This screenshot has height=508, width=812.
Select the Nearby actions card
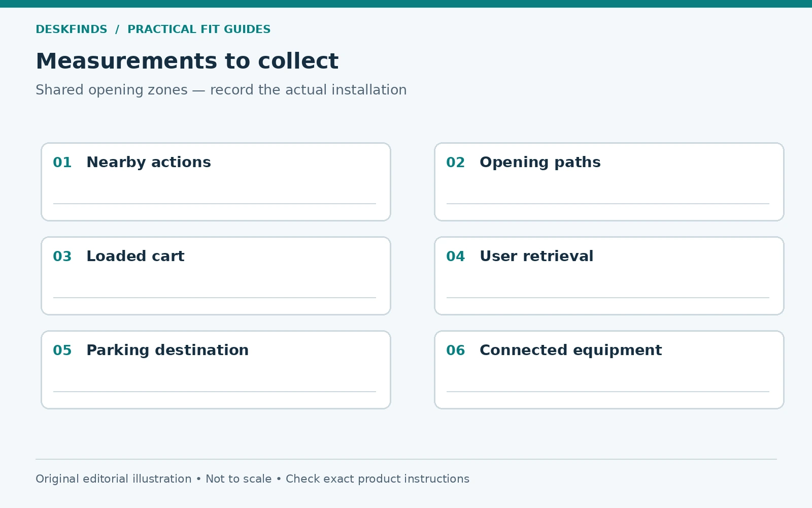click(216, 182)
